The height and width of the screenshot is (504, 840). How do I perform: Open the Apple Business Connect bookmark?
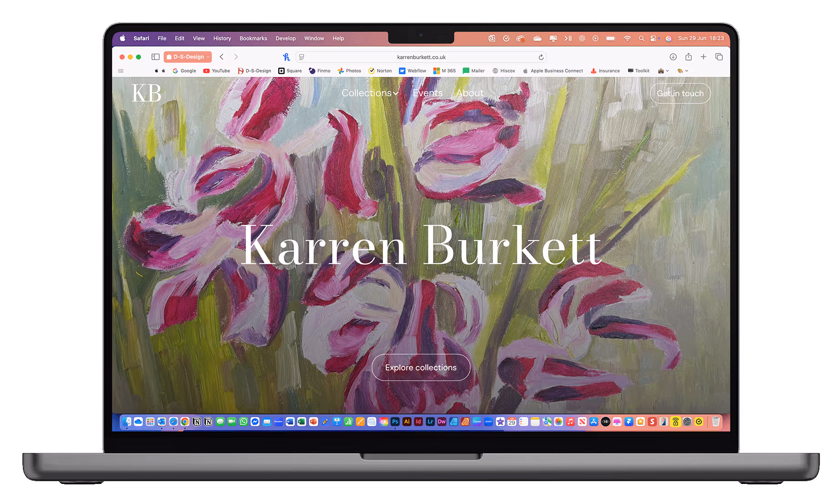tap(553, 71)
